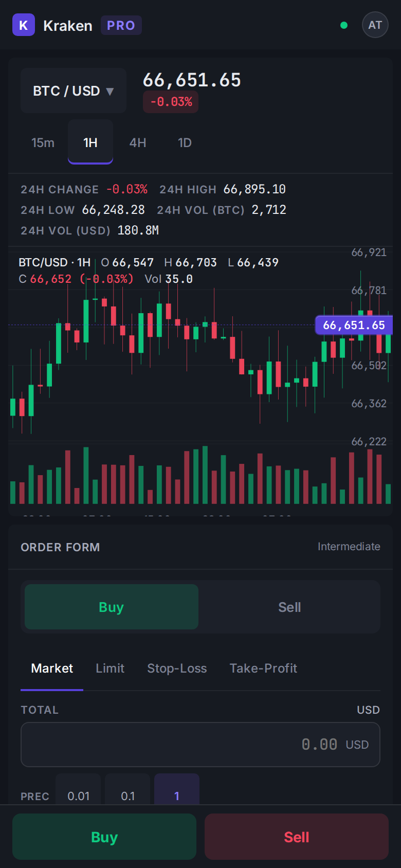Click the chart low value L 66,439
This screenshot has width=401, height=868.
253,263
